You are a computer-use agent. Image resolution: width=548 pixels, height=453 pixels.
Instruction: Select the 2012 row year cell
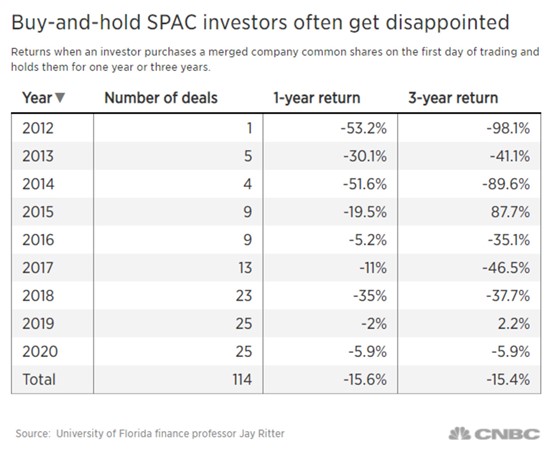(x=52, y=128)
